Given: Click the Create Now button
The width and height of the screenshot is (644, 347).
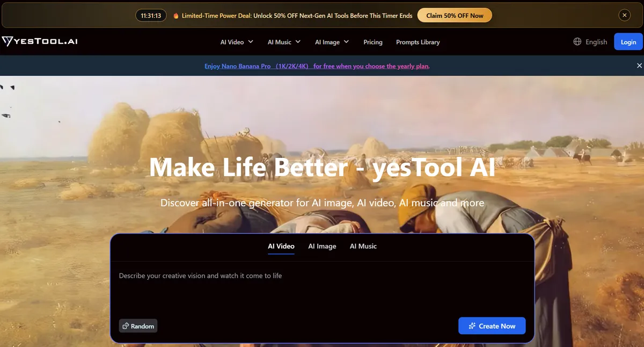Looking at the screenshot, I should [x=492, y=326].
